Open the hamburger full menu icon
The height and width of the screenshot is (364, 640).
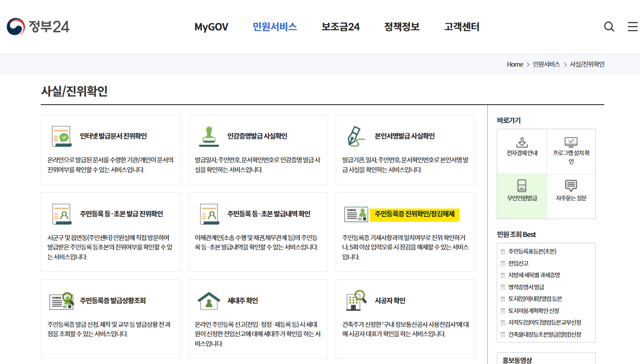pos(633,27)
